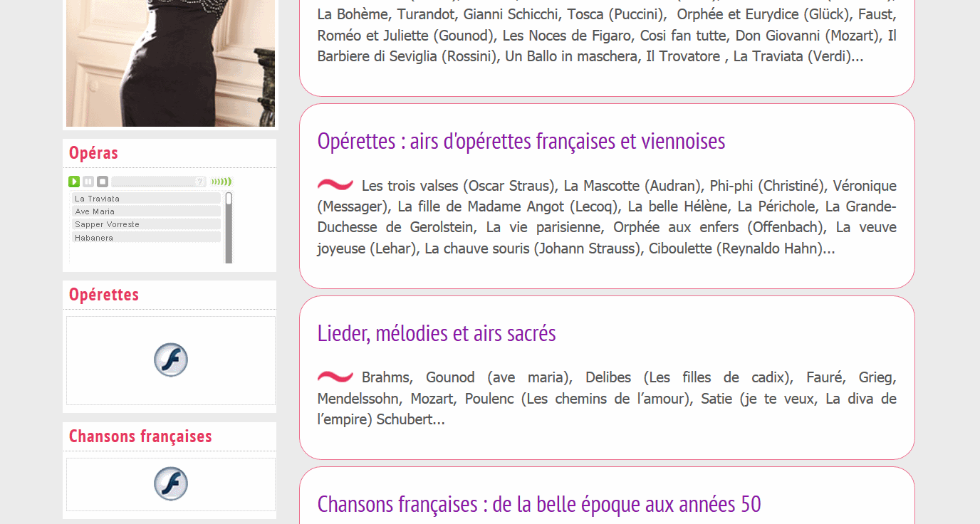
Task: Activate the Flash plugin under Opérettes
Action: pos(171,360)
